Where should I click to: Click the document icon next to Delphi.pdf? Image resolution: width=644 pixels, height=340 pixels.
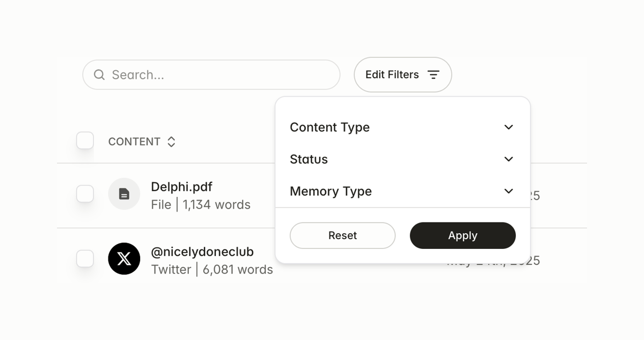(x=124, y=194)
